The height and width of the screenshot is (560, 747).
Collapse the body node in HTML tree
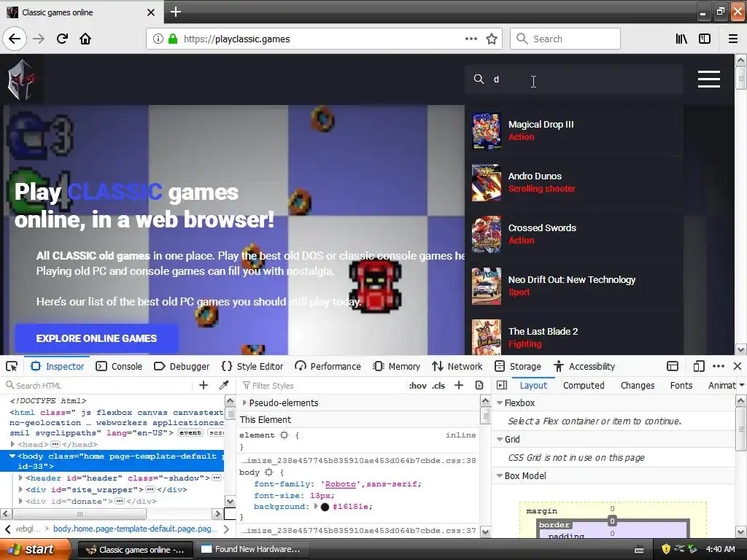(12, 456)
